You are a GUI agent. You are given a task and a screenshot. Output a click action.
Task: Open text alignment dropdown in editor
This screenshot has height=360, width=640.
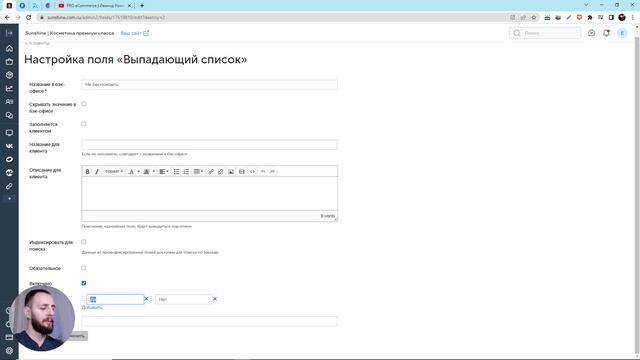click(x=164, y=172)
